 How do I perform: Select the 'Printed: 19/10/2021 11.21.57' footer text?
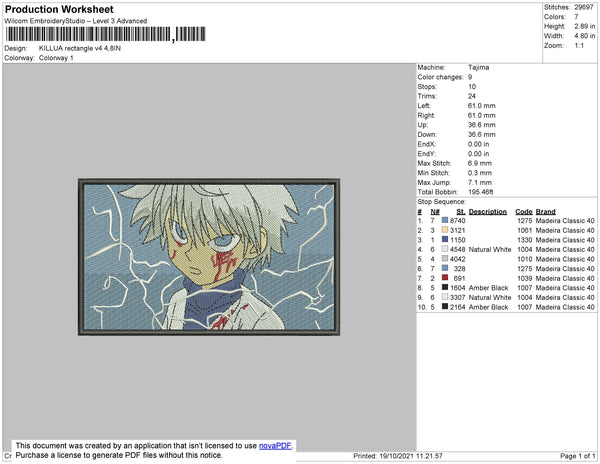398,456
